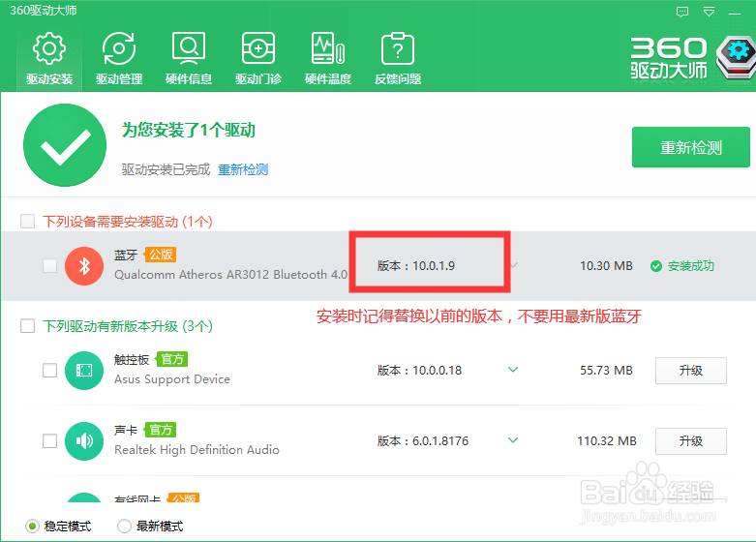Click the 公版 tag next to 蓝牙
The width and height of the screenshot is (756, 542).
point(161,255)
